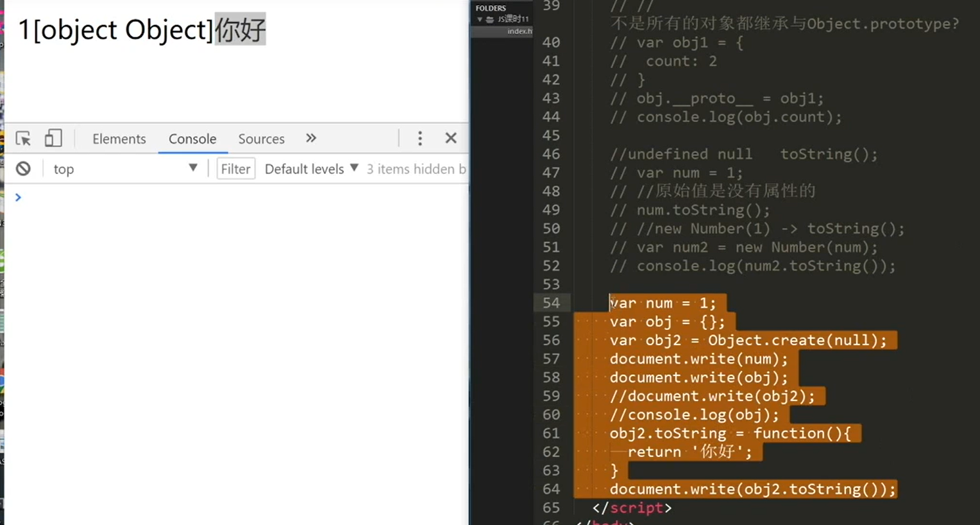The width and height of the screenshot is (980, 525).
Task: Click the Chinese comment about Object.prototype
Action: click(x=785, y=24)
